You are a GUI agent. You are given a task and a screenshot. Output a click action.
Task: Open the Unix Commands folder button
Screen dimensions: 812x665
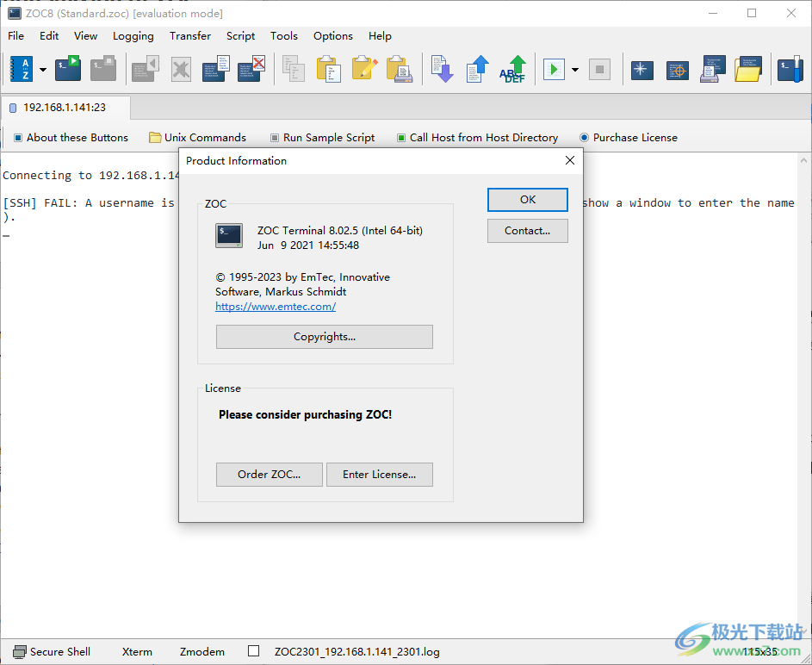197,137
